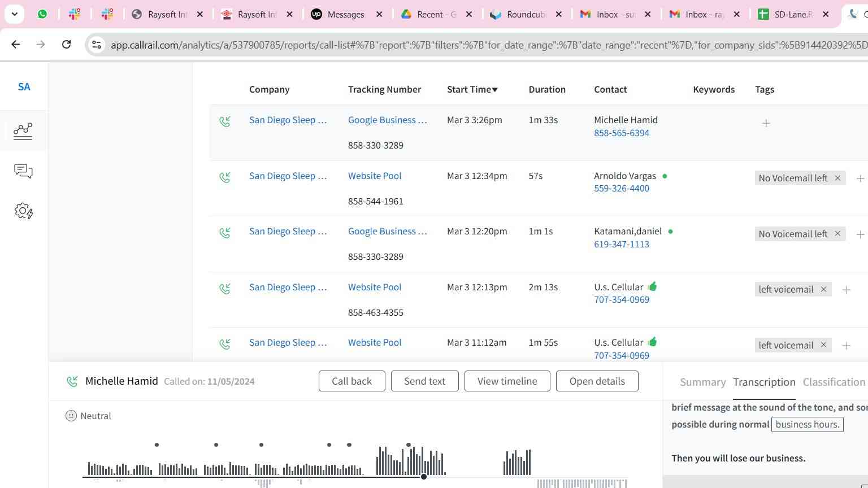Switch to the Summary tab
Viewport: 868px width, 488px height.
pos(702,382)
